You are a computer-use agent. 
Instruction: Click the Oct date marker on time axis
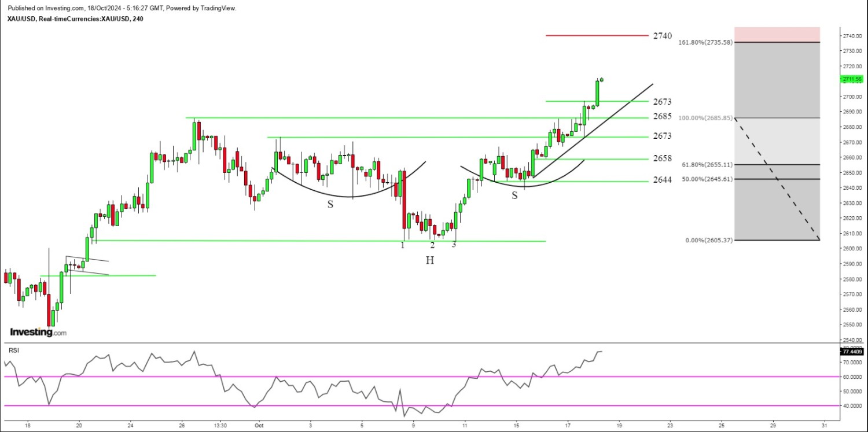[x=259, y=424]
